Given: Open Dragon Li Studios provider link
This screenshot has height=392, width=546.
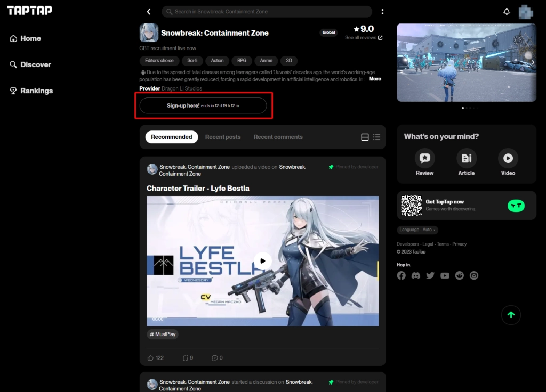Looking at the screenshot, I should pos(182,89).
